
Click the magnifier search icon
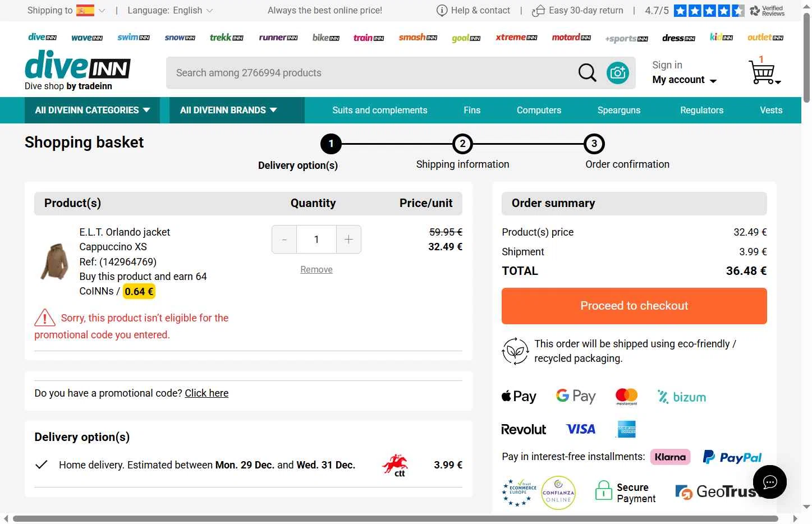pos(587,73)
